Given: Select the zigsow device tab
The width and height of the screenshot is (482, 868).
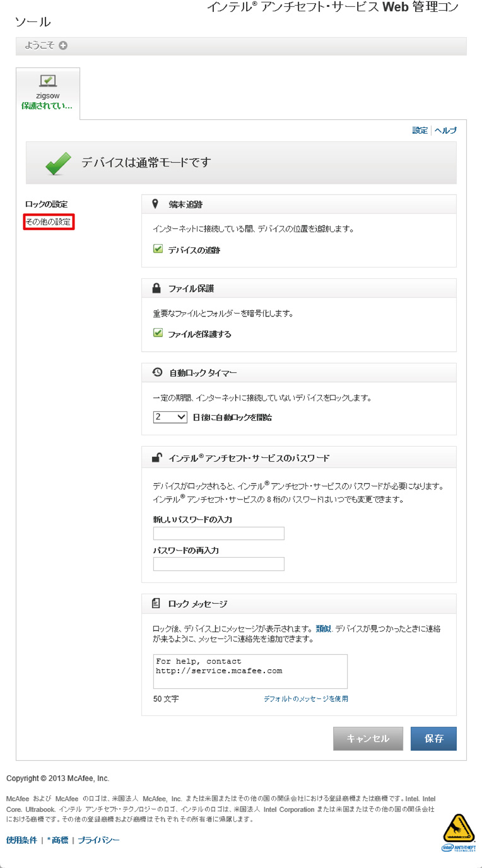Looking at the screenshot, I should [x=48, y=93].
